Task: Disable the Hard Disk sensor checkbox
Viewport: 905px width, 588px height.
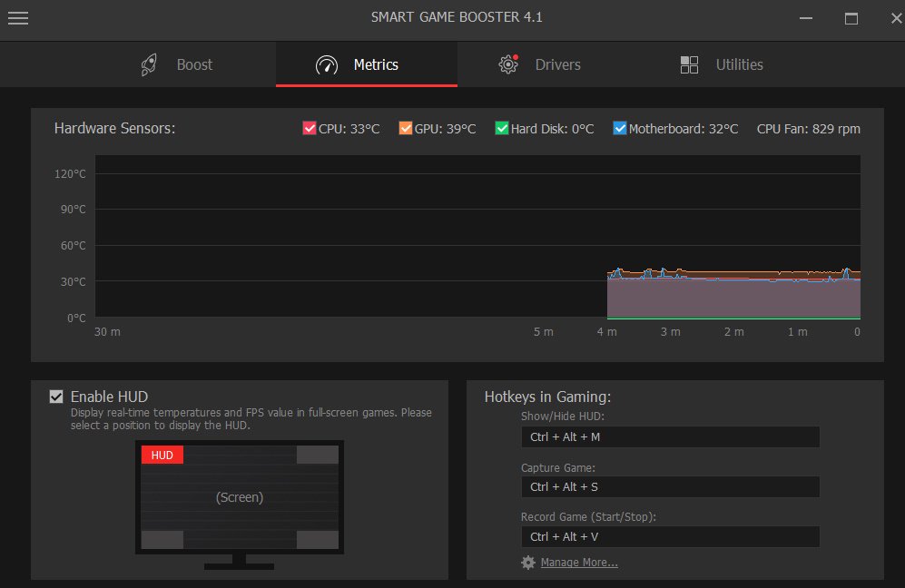Action: pyautogui.click(x=501, y=129)
